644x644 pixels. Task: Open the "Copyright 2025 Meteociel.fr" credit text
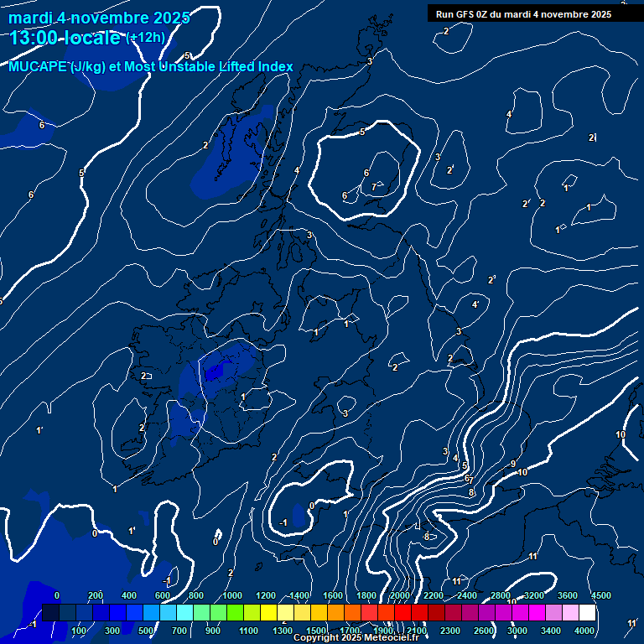tap(356, 637)
